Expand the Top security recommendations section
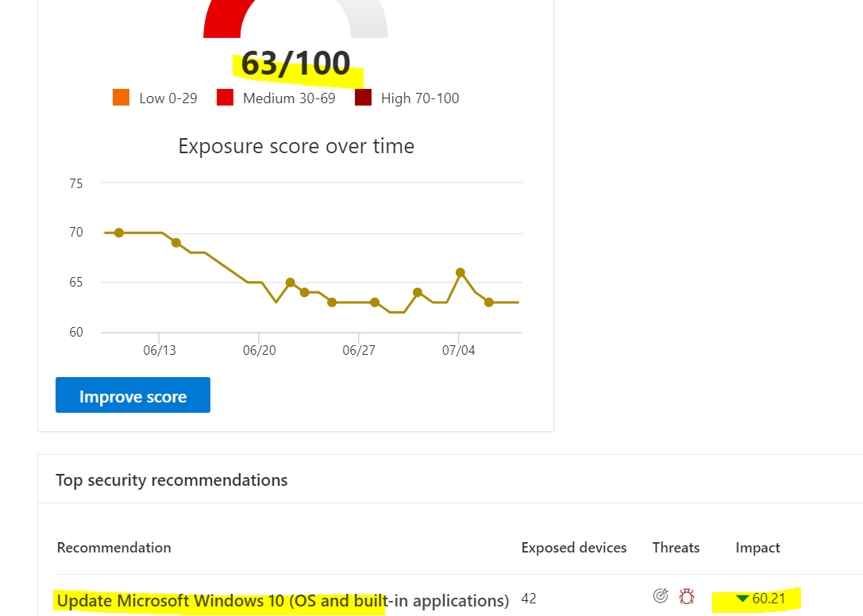The image size is (863, 616). click(x=171, y=479)
